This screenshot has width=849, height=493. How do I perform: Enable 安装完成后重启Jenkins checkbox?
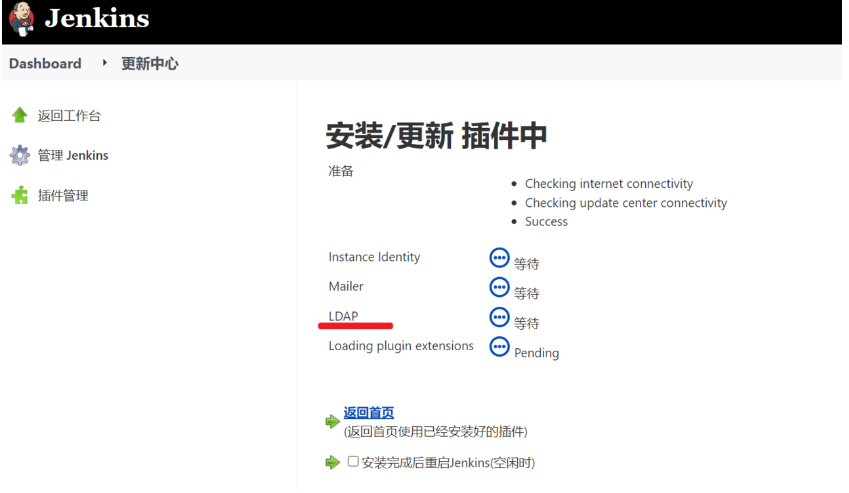[x=353, y=462]
